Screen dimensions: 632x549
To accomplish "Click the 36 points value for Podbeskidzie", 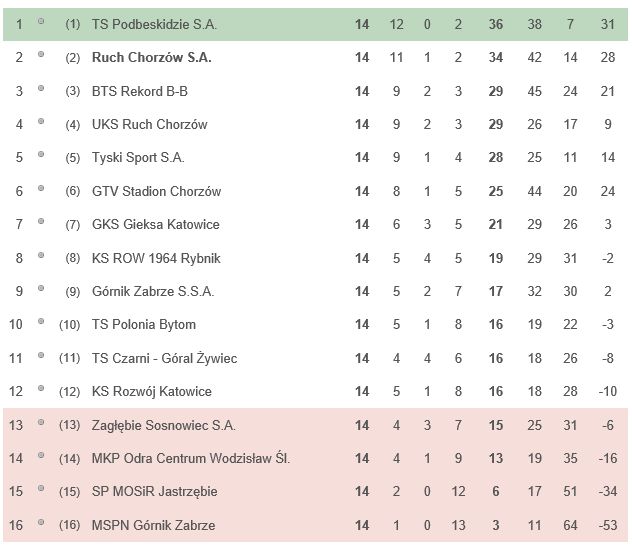I will click(496, 24).
